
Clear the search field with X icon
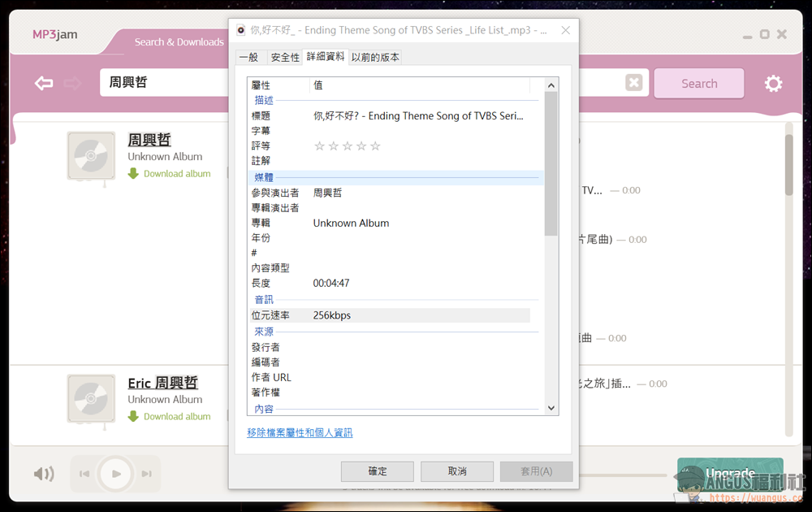click(x=634, y=82)
